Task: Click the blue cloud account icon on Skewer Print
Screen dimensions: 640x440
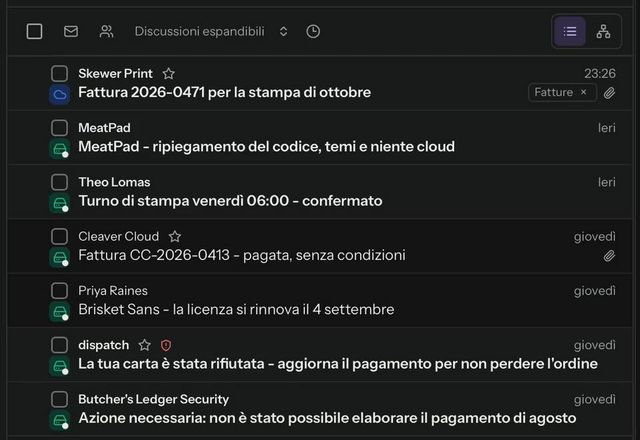Action: [60, 95]
